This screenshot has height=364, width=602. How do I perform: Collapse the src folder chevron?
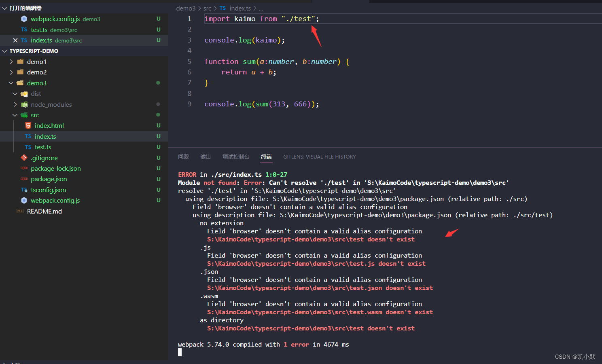[x=15, y=115]
